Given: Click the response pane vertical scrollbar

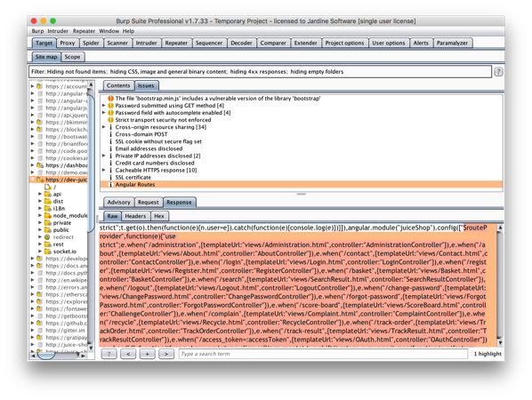Looking at the screenshot, I should point(500,285).
